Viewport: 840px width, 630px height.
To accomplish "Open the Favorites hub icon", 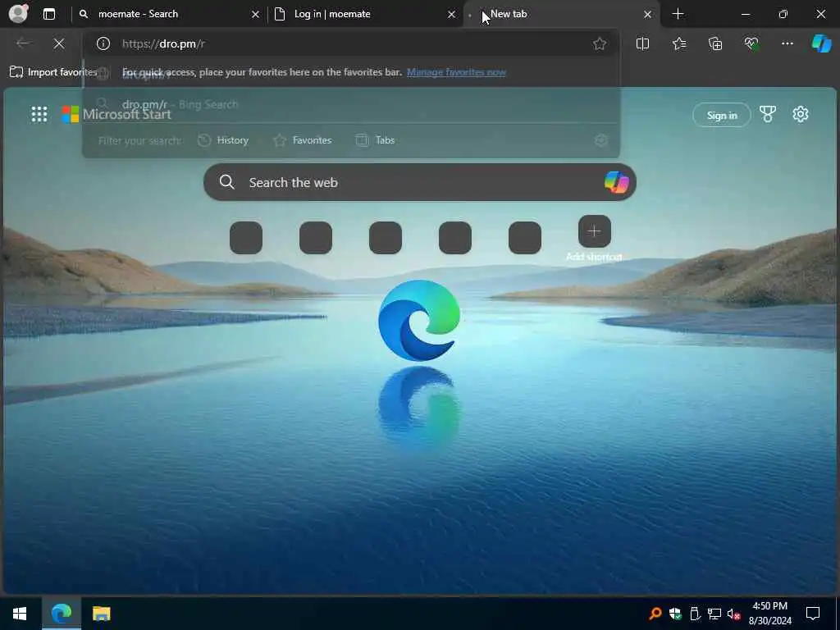I will [x=678, y=43].
